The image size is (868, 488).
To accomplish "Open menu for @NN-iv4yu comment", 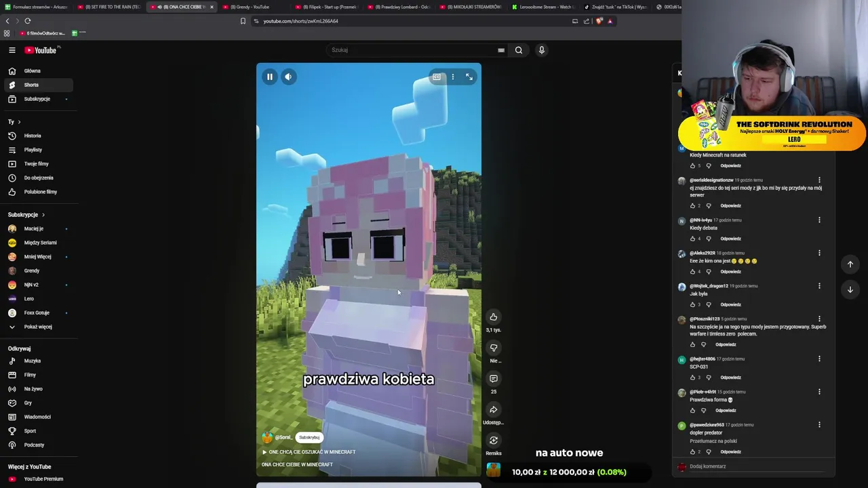I will (x=819, y=220).
